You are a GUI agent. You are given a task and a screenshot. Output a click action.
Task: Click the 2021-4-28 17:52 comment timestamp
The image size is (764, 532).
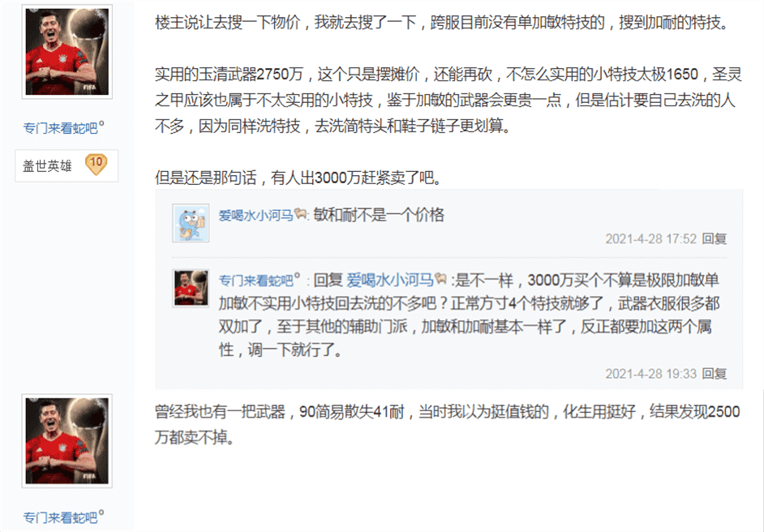(651, 238)
